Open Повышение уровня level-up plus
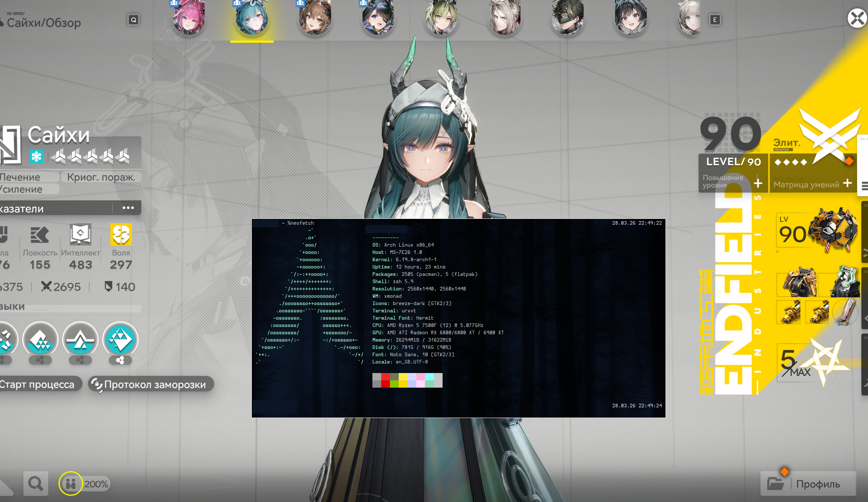868x502 pixels. (x=758, y=183)
